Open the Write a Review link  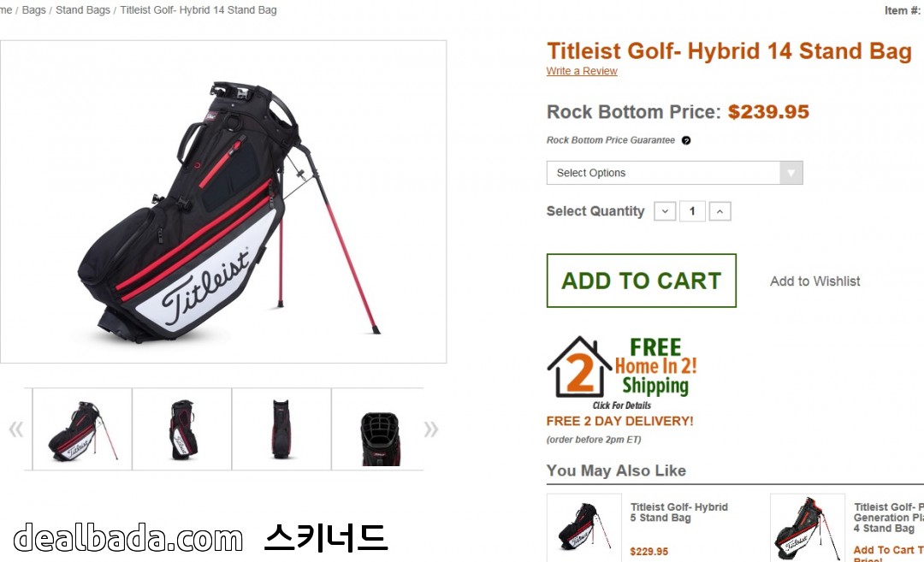coord(582,71)
